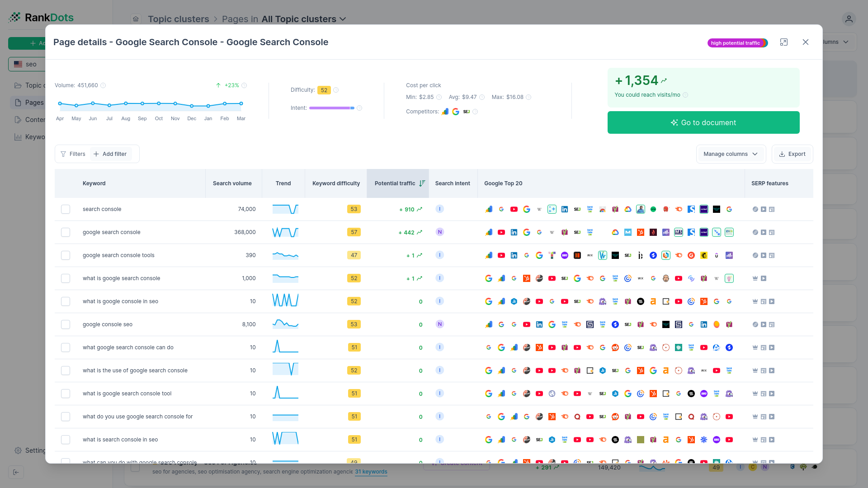Click Go to document button
Viewport: 868px width, 488px height.
[703, 122]
